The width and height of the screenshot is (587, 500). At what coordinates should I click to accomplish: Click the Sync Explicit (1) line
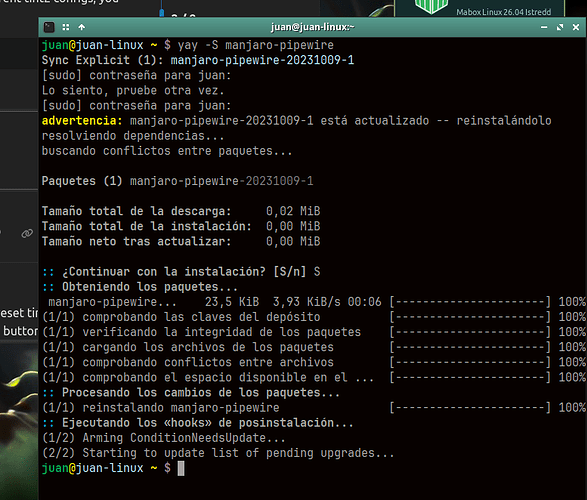[198, 60]
